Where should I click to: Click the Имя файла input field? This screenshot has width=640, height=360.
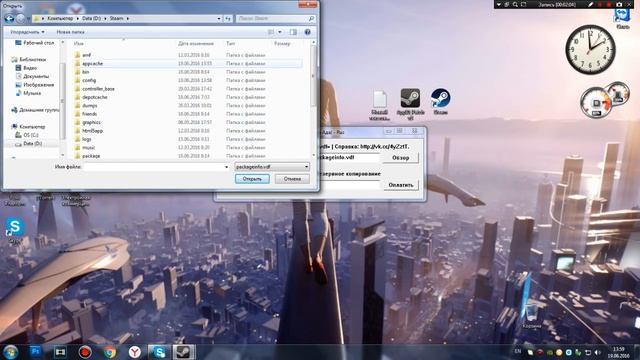tap(153, 167)
